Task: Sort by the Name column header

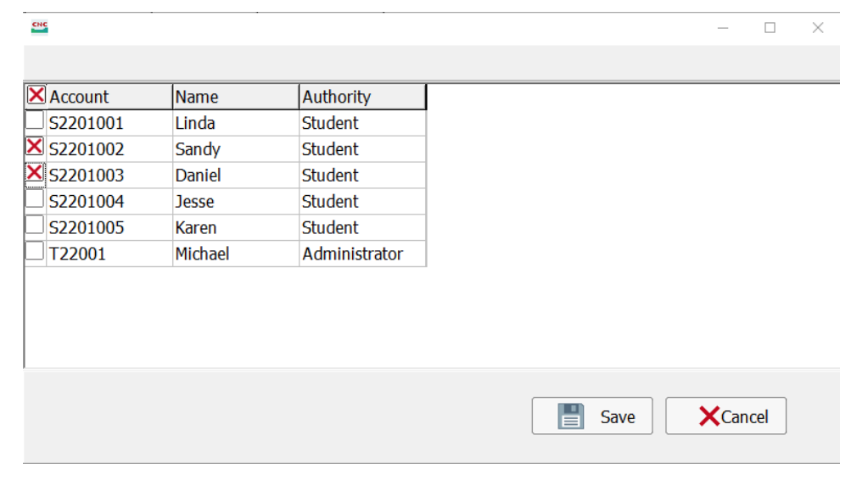Action: [x=236, y=97]
